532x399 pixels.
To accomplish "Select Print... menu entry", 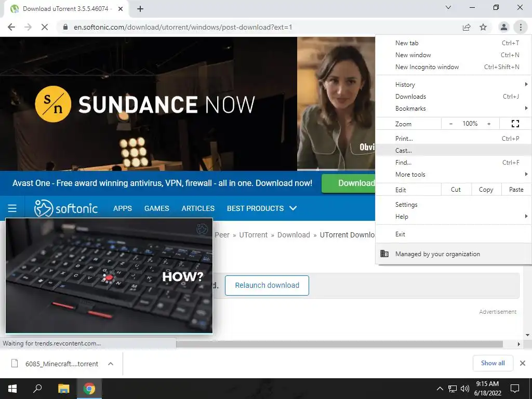I will tap(454, 138).
